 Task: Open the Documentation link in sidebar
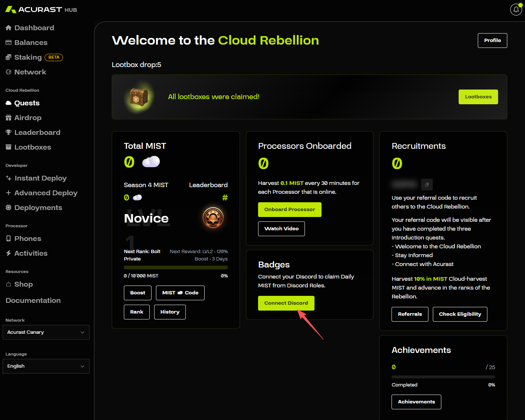tap(33, 301)
